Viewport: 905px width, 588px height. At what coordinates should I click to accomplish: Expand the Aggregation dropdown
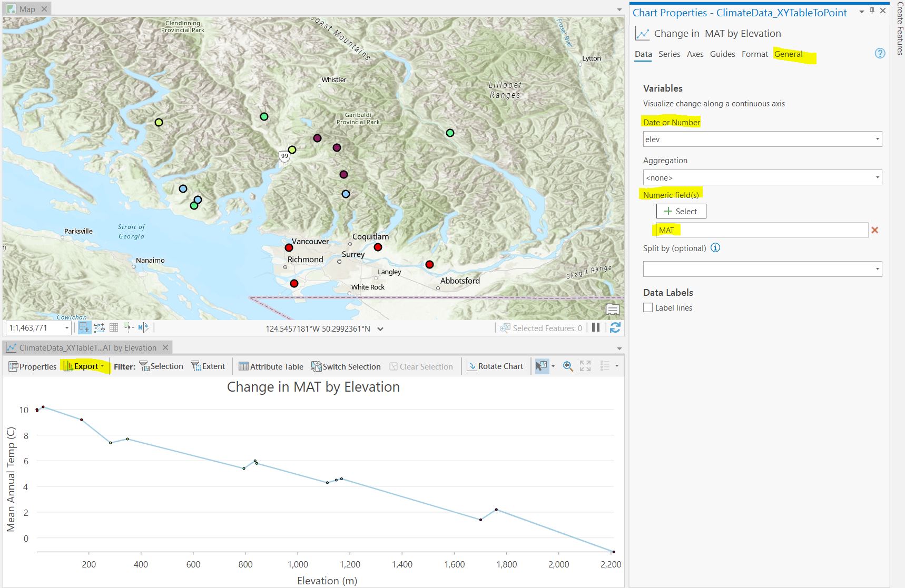pyautogui.click(x=762, y=178)
